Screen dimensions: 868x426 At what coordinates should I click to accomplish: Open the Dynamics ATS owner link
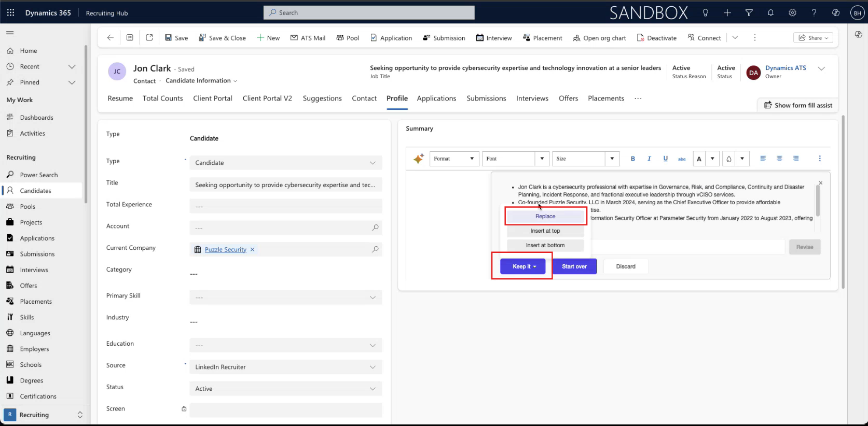point(786,68)
